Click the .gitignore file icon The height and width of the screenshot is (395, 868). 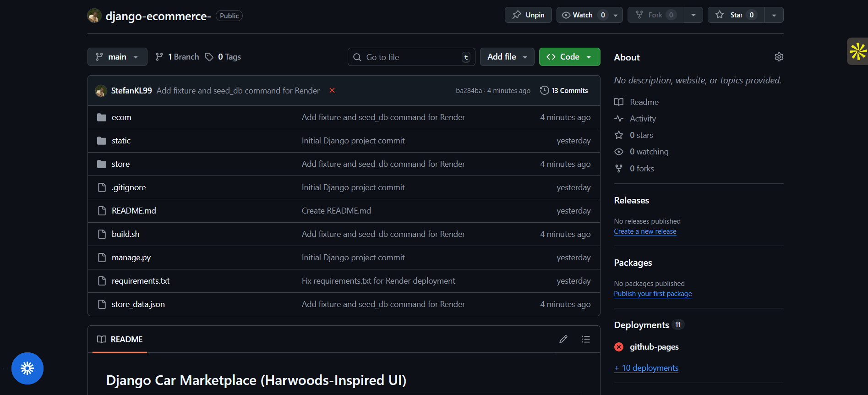[102, 187]
